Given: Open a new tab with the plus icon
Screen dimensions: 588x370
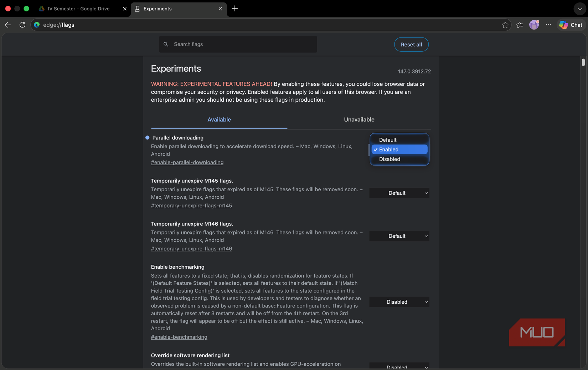Looking at the screenshot, I should [234, 9].
